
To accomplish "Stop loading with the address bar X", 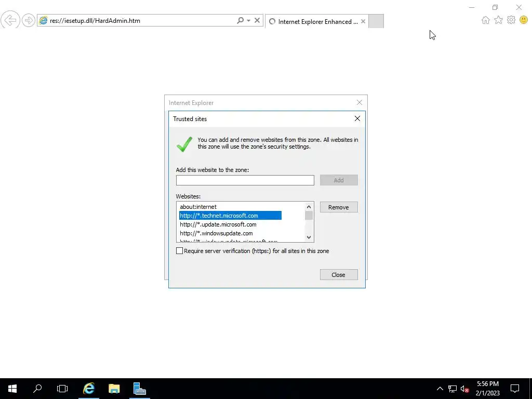I will pos(257,20).
